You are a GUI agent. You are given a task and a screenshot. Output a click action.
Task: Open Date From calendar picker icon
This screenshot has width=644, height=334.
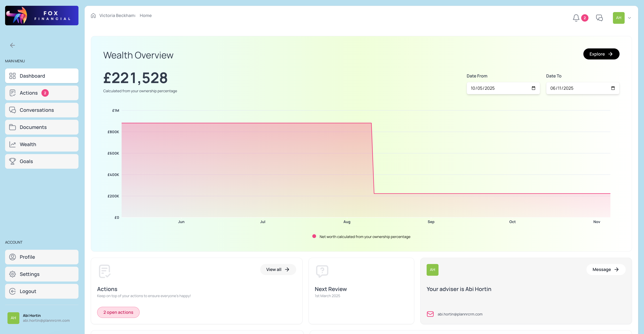point(533,88)
